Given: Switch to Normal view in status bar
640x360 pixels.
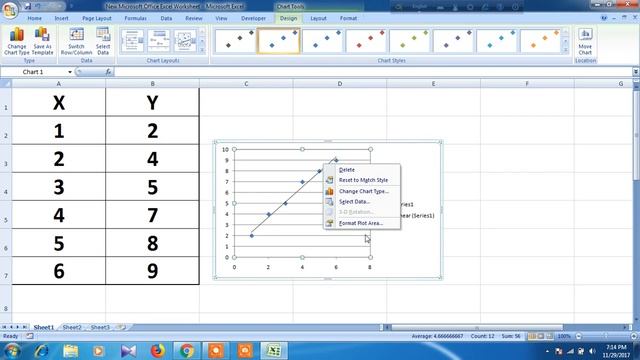Looking at the screenshot, I should (532, 336).
